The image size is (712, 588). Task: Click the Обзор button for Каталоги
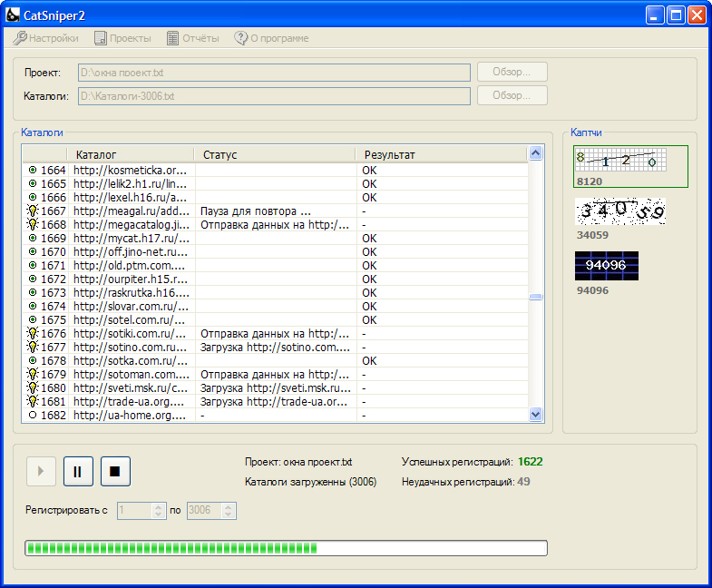coord(512,95)
